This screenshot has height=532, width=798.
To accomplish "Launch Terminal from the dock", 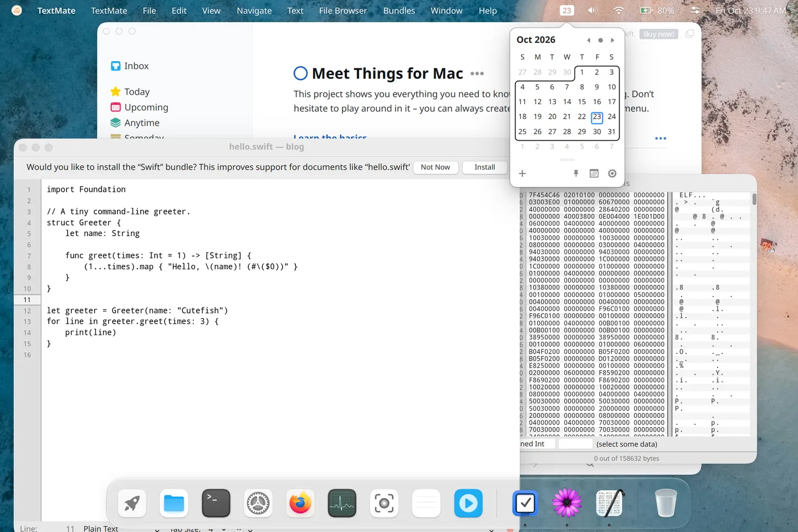I will pos(216,503).
